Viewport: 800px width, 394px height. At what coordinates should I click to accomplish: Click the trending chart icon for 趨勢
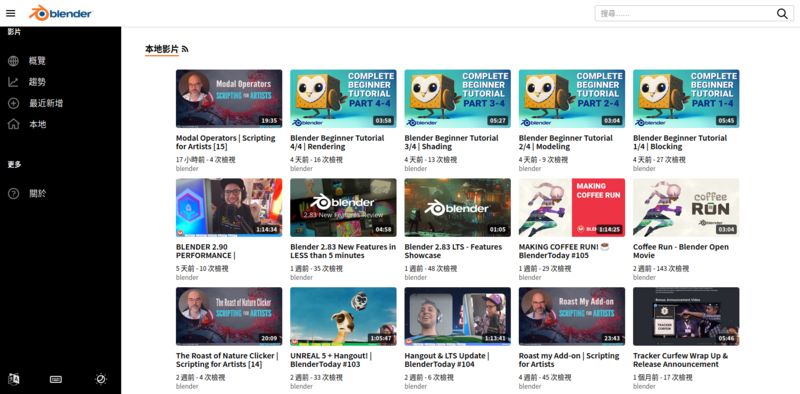pos(14,82)
